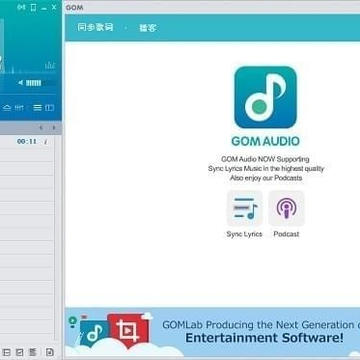The image size is (360, 360).
Task: Go to previous playlist tab with left arrow
Action: tap(41, 128)
